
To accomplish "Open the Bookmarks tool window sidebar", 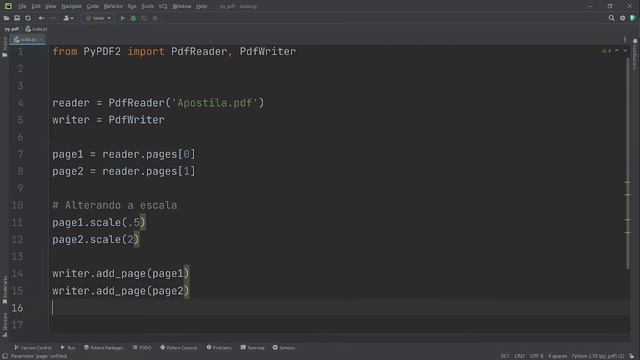I will coord(5,290).
